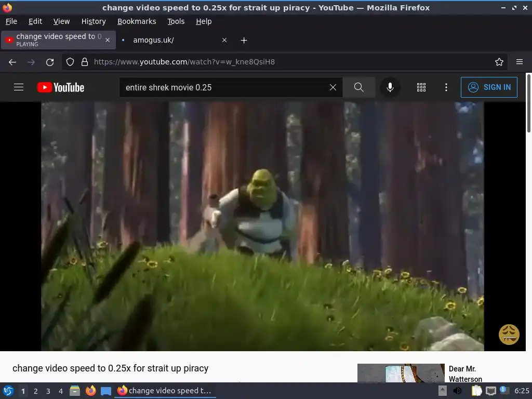Open the file manager from the taskbar

pyautogui.click(x=75, y=391)
